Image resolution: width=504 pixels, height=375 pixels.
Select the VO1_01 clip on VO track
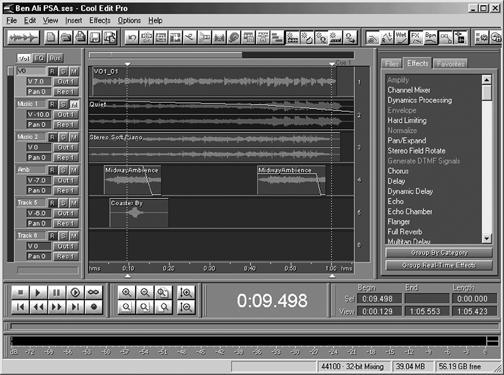(x=214, y=81)
